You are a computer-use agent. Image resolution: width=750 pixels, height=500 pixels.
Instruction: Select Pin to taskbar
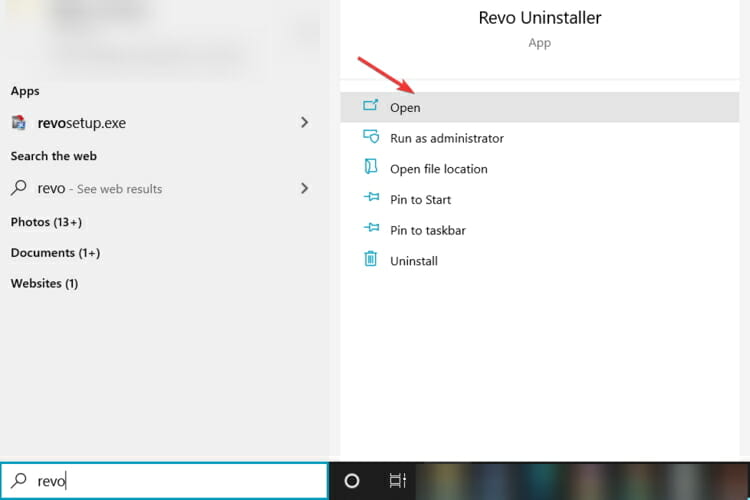click(540, 230)
